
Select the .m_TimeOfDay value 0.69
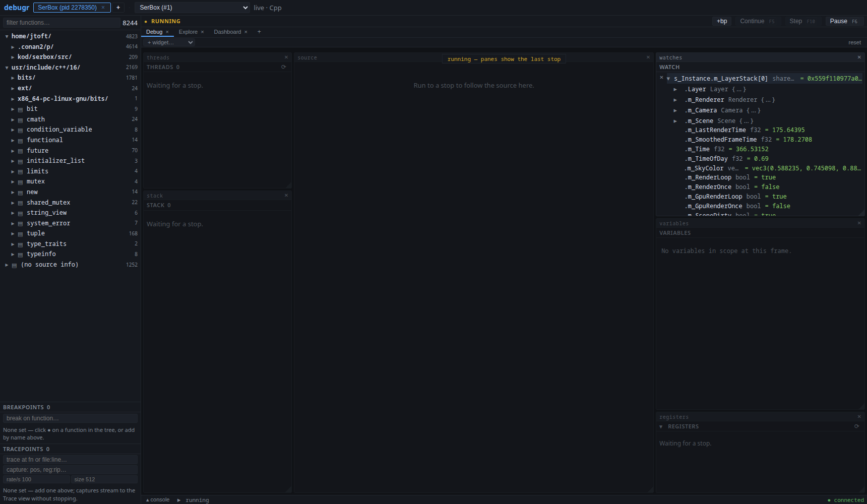coord(761,159)
